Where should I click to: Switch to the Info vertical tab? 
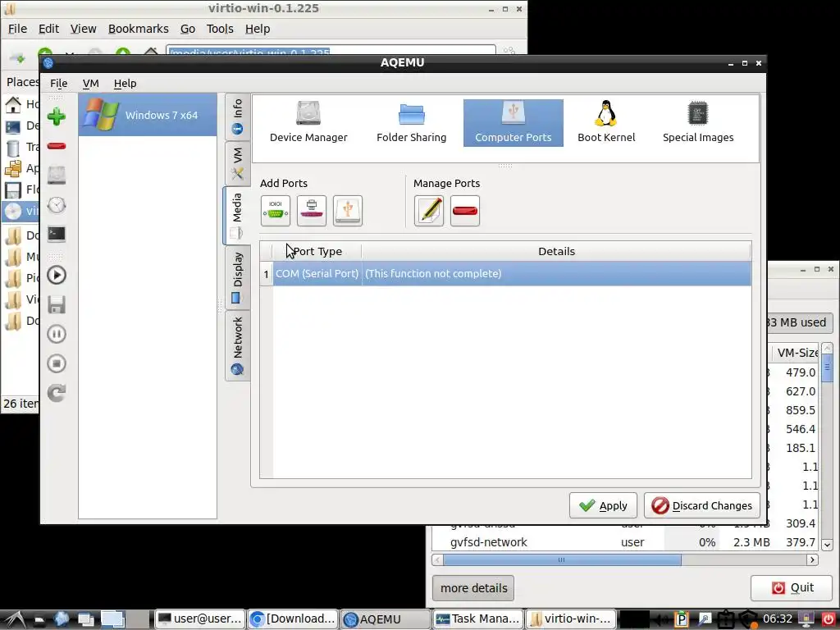tap(237, 116)
